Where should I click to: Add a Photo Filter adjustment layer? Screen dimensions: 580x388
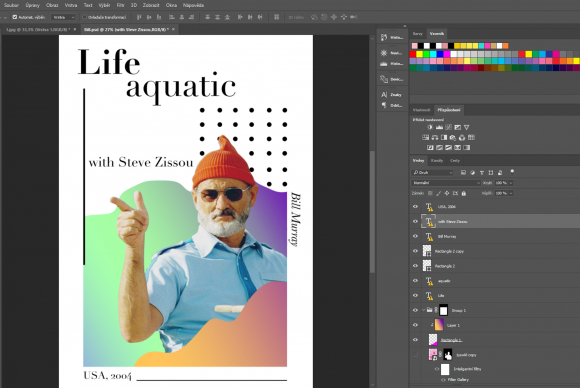click(x=453, y=138)
